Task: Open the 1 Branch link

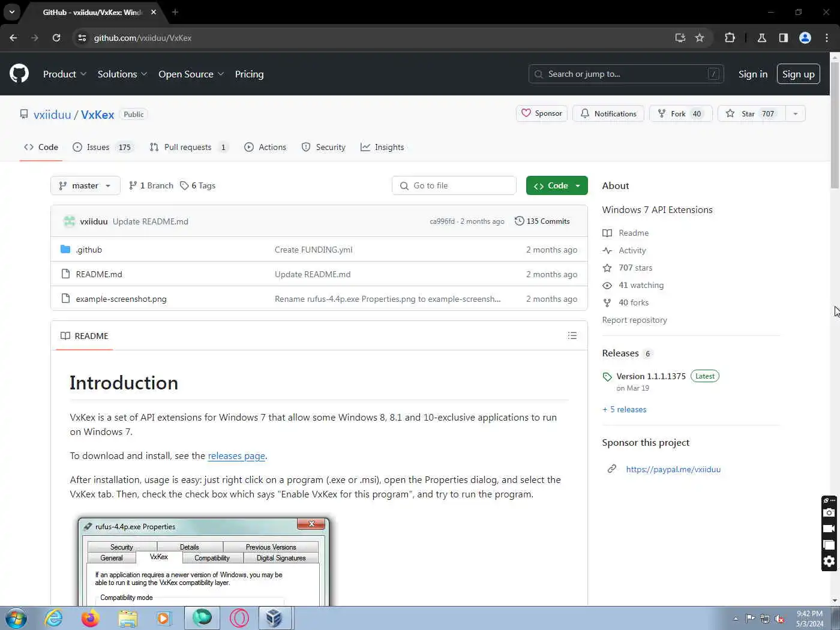Action: pos(151,185)
